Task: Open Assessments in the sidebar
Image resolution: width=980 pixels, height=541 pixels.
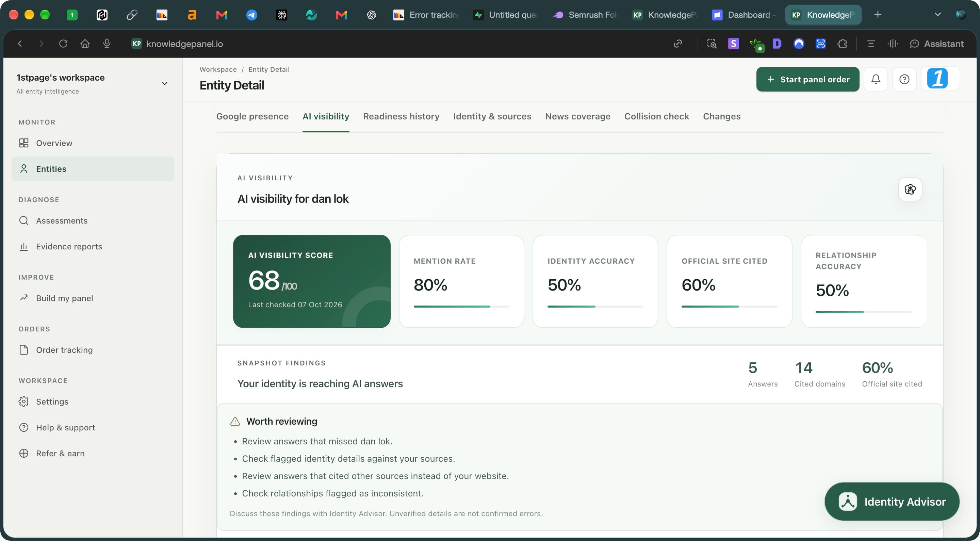Action: (93, 221)
